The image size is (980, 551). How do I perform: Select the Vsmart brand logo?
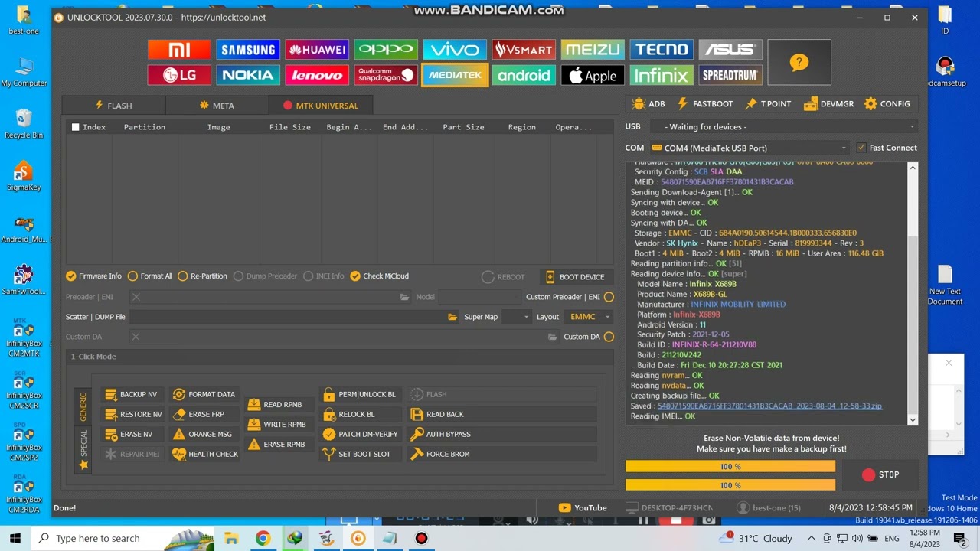click(x=524, y=50)
